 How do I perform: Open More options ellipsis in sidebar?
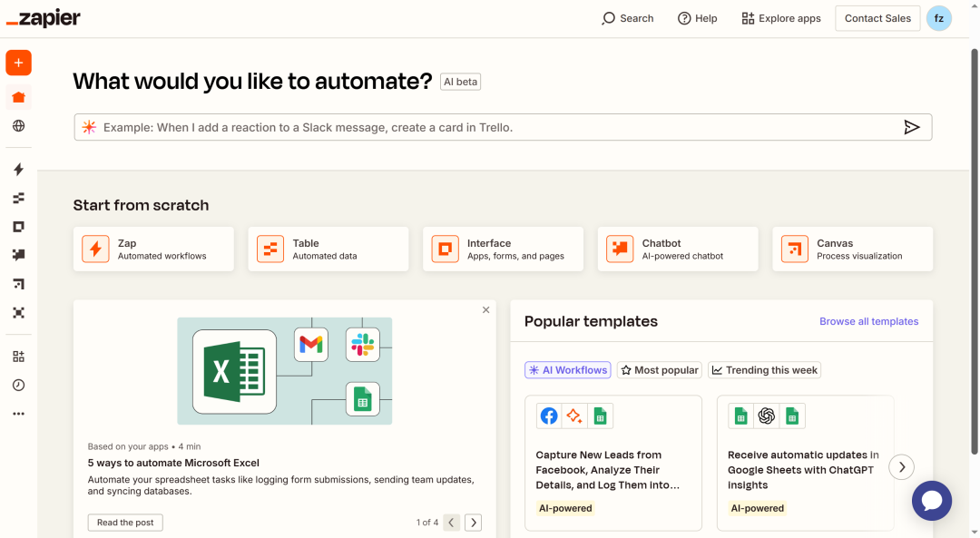(x=19, y=414)
